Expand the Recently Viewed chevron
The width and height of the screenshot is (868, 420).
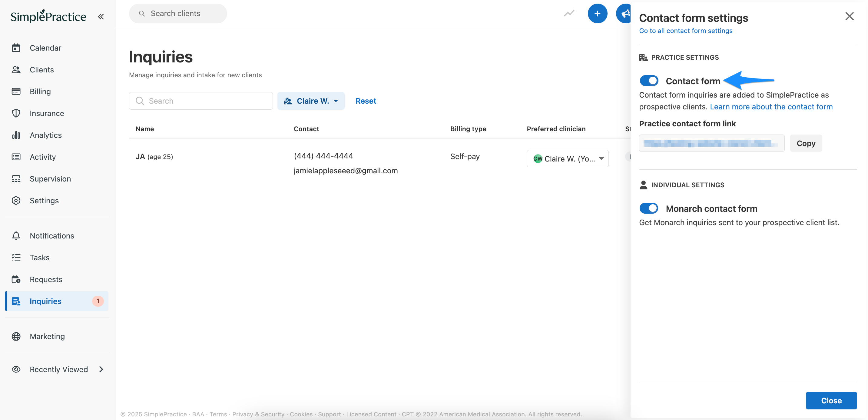[x=101, y=369]
